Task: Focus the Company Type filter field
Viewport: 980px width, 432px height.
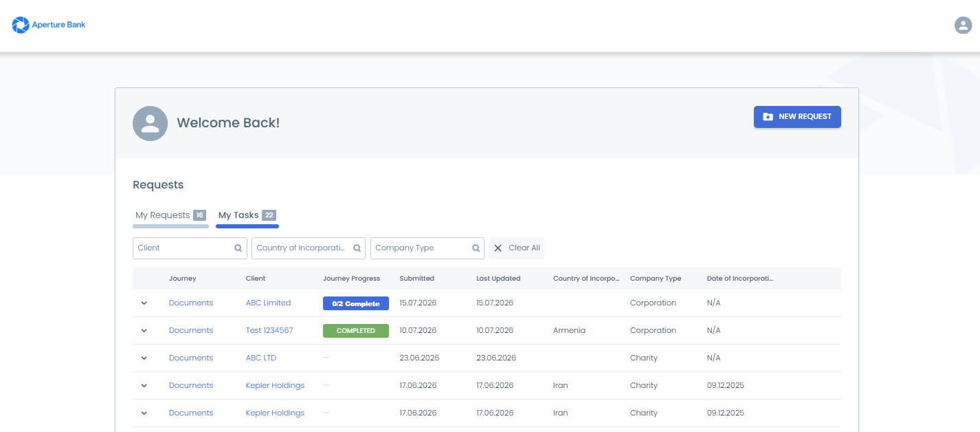Action: pyautogui.click(x=427, y=248)
